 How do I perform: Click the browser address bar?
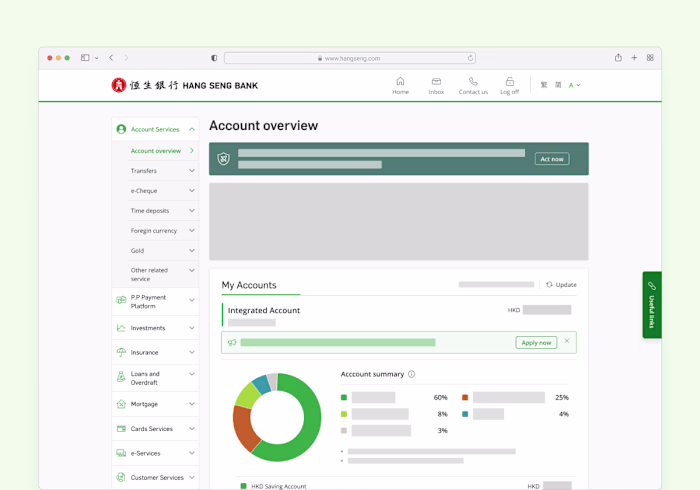click(350, 58)
